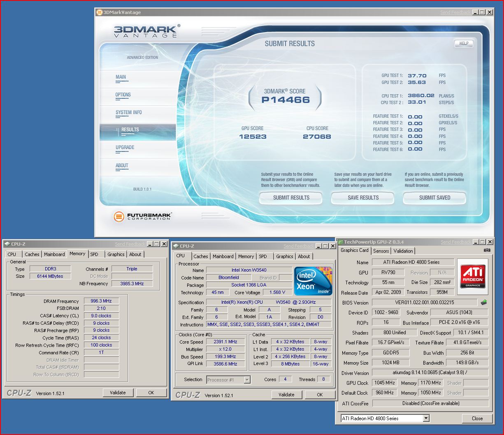Click the GPU-Z screenshot camera icon
504x435 pixels.
tap(487, 250)
